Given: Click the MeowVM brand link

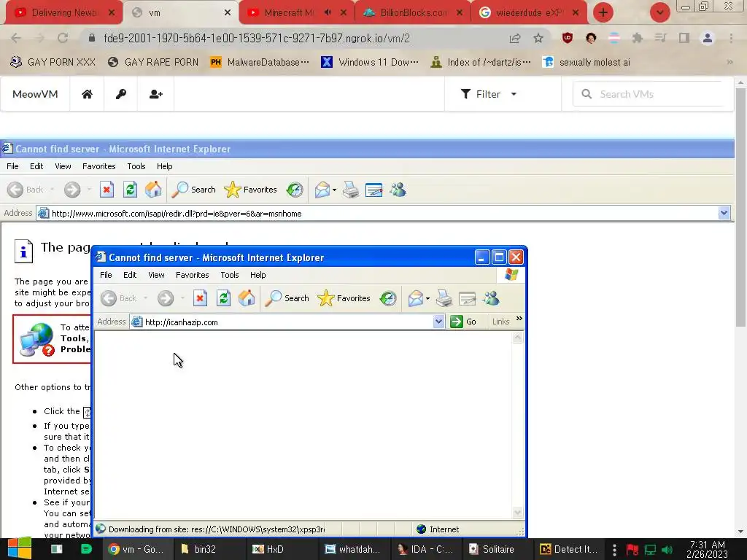Looking at the screenshot, I should tap(35, 94).
